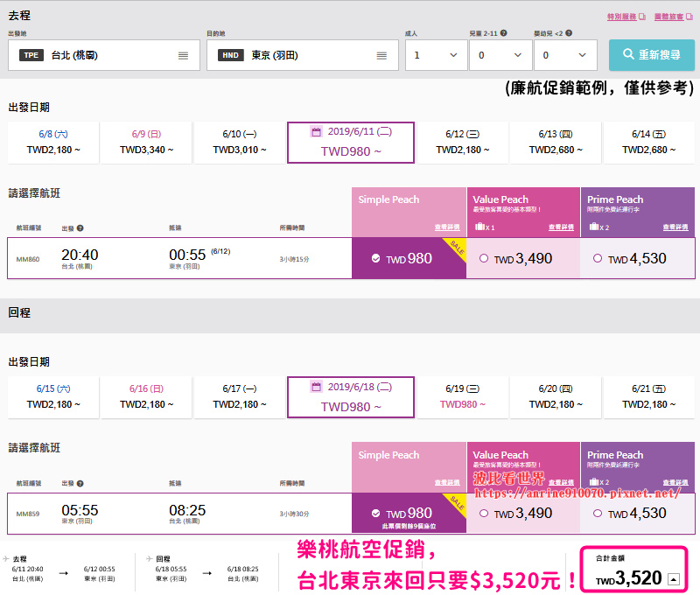This screenshot has width=700, height=595.
Task: Click the 00:55 (6/12) arrival time
Action: pos(199,255)
